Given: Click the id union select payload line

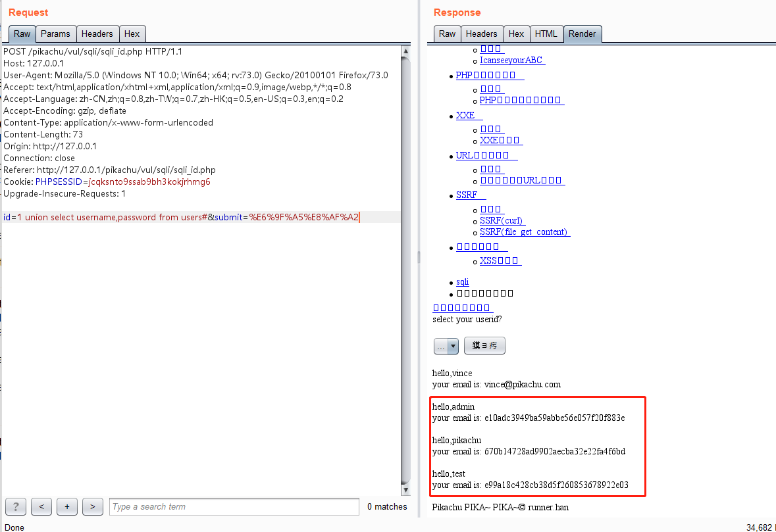Looking at the screenshot, I should (x=181, y=217).
